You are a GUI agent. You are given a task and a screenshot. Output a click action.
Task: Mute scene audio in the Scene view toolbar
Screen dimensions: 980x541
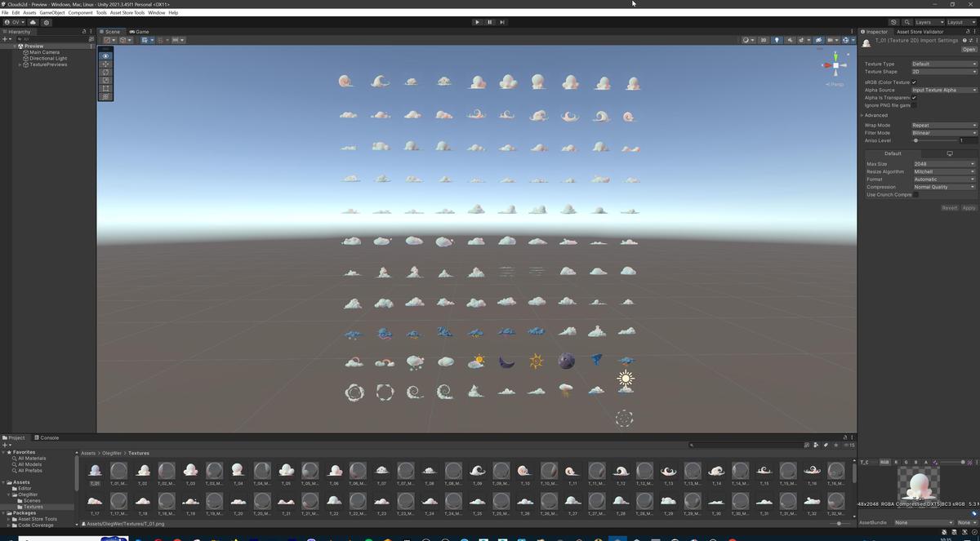(790, 39)
